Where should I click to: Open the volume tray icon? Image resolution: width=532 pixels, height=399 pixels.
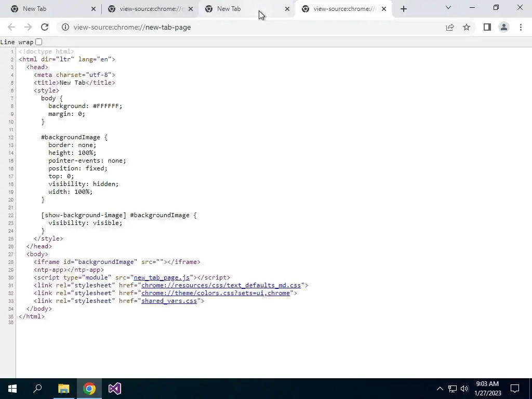coord(464,389)
